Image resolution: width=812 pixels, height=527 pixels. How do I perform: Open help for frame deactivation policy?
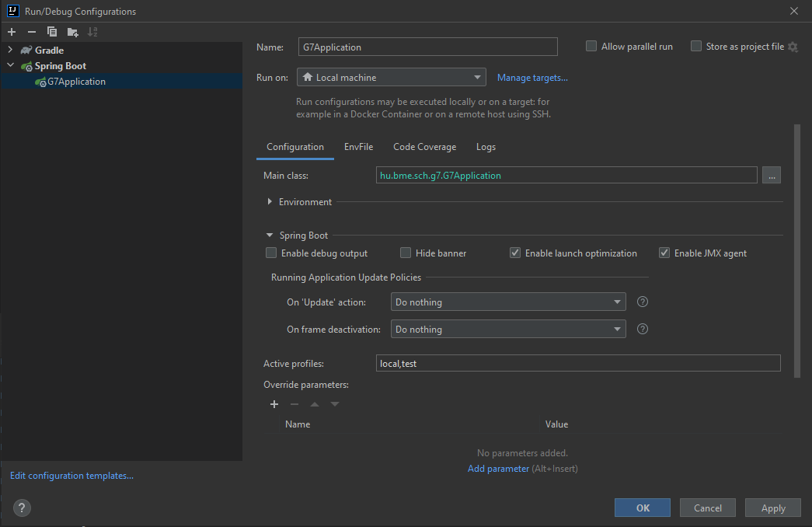tap(642, 329)
